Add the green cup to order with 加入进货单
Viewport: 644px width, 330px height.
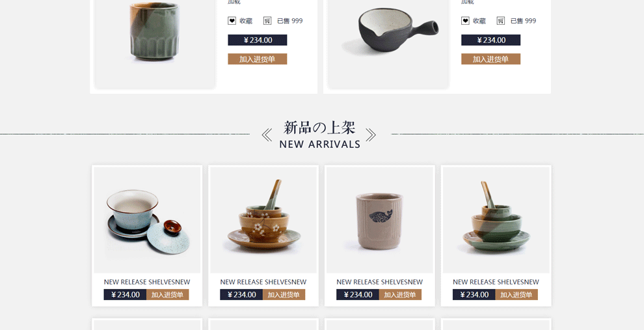pyautogui.click(x=258, y=59)
